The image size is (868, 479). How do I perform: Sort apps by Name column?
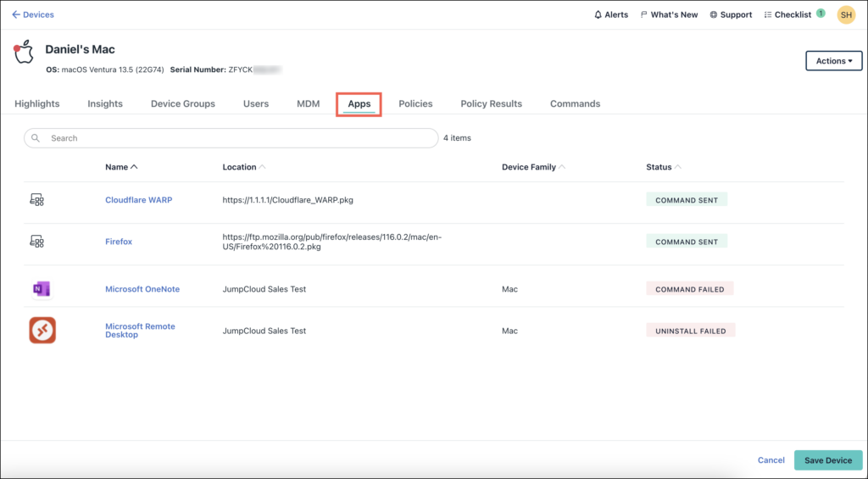click(x=121, y=167)
